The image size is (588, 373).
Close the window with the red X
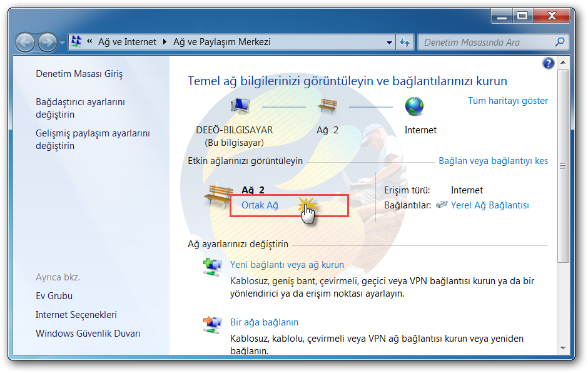point(552,16)
